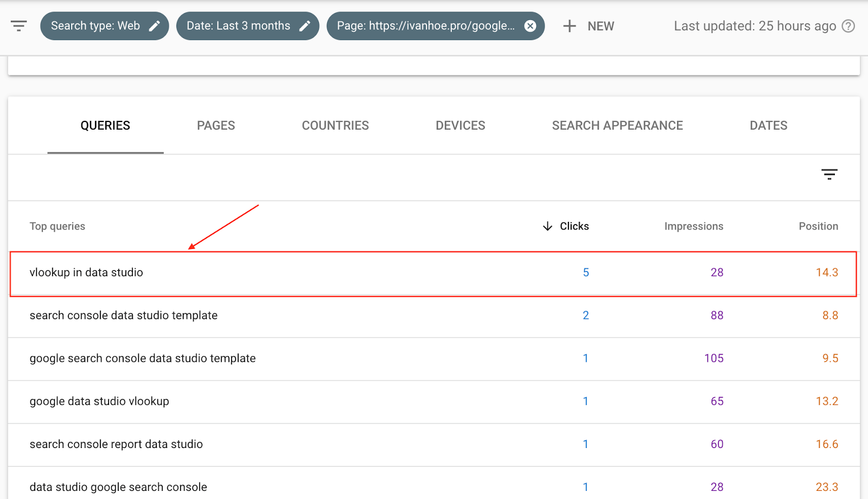Go to the Dates tab

click(x=768, y=126)
